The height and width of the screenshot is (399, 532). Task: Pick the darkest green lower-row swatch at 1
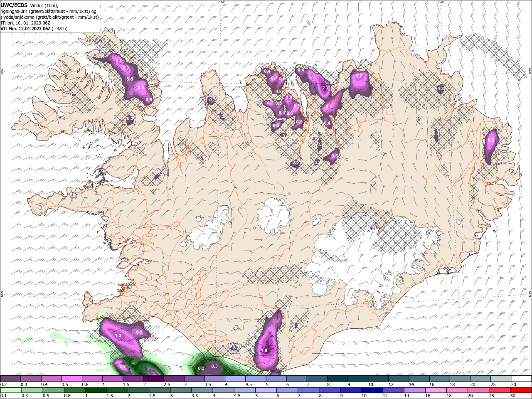pyautogui.click(x=96, y=390)
